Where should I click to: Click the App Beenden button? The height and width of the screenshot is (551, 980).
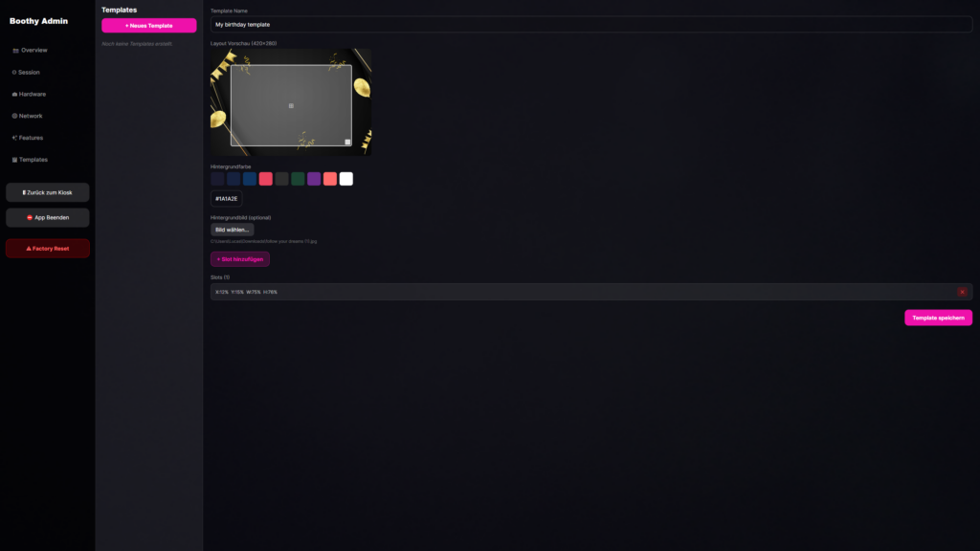click(47, 218)
